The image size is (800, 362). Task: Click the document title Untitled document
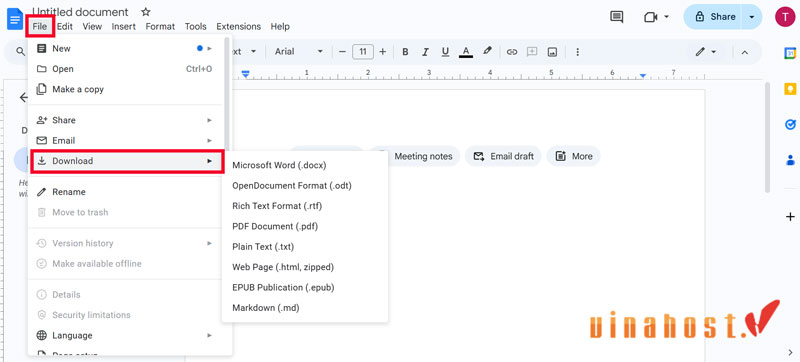coord(80,12)
